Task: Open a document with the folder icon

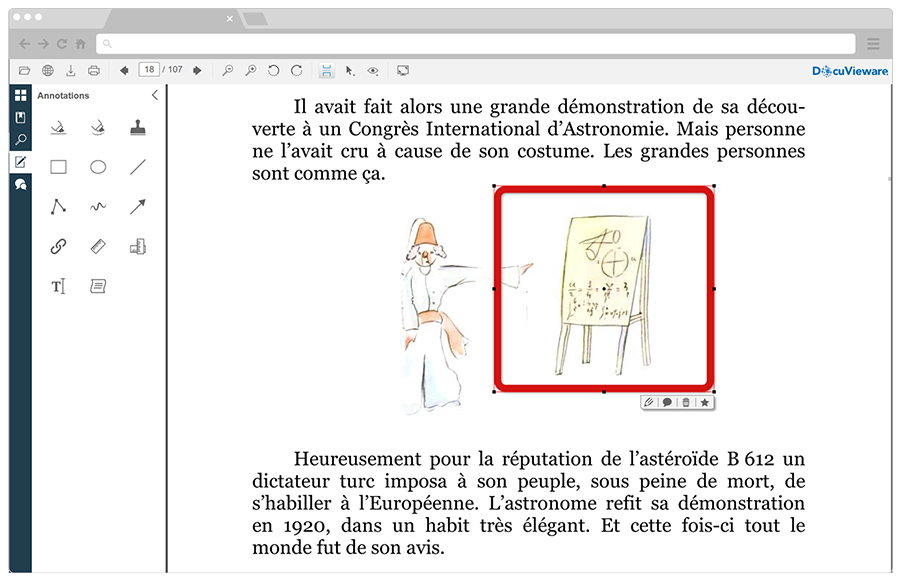Action: point(24,71)
